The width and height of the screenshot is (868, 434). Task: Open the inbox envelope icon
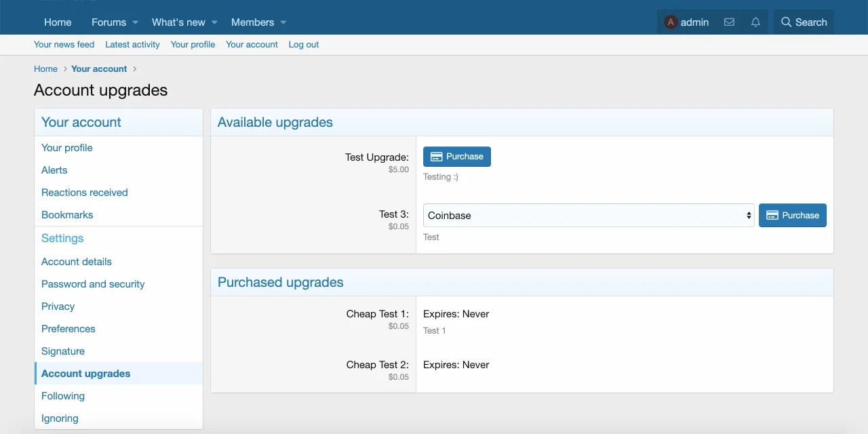(729, 22)
